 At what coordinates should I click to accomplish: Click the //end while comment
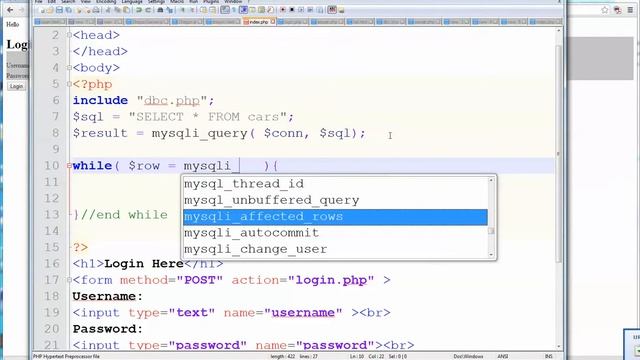click(x=124, y=215)
